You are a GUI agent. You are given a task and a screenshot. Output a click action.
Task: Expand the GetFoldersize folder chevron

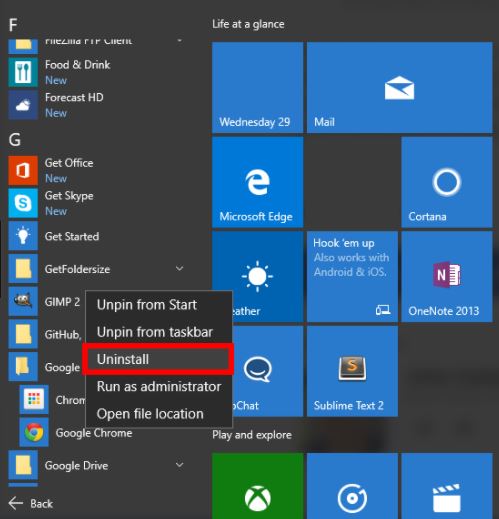(x=179, y=268)
